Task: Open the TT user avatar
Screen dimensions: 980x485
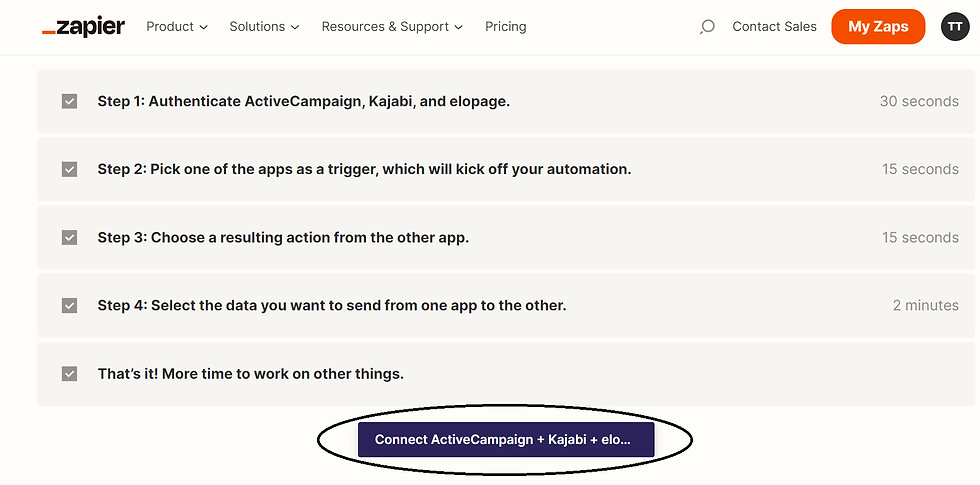Action: pyautogui.click(x=954, y=26)
